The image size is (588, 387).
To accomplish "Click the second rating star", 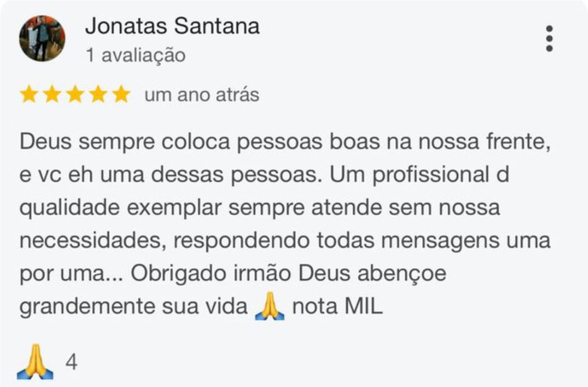I will pyautogui.click(x=52, y=94).
